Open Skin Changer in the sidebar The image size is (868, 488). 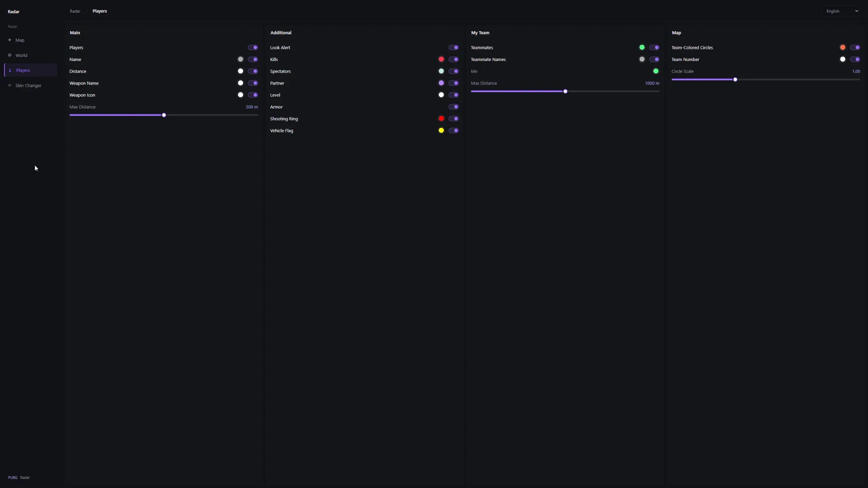[30, 85]
